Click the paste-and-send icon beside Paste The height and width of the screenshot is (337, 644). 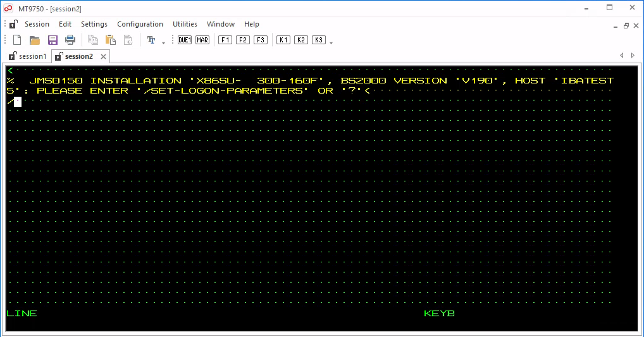(x=128, y=40)
